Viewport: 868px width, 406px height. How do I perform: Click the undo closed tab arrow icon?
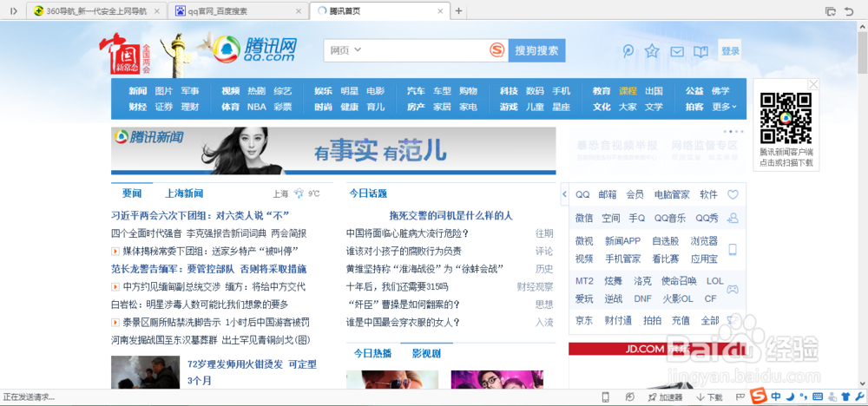click(849, 11)
